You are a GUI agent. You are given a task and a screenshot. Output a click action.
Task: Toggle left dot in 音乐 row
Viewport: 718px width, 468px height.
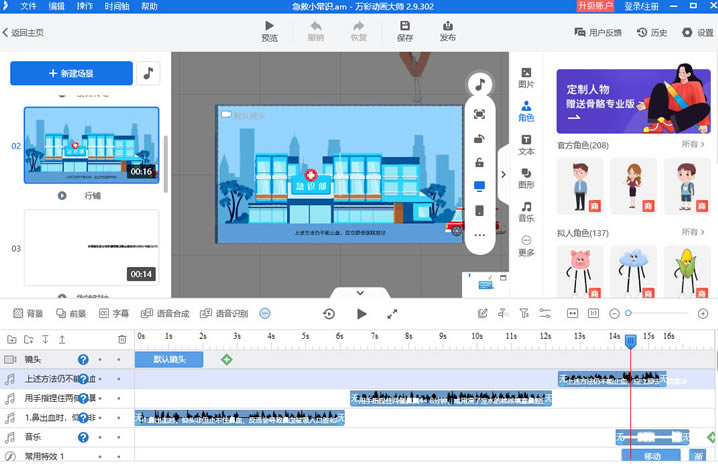[x=100, y=437]
